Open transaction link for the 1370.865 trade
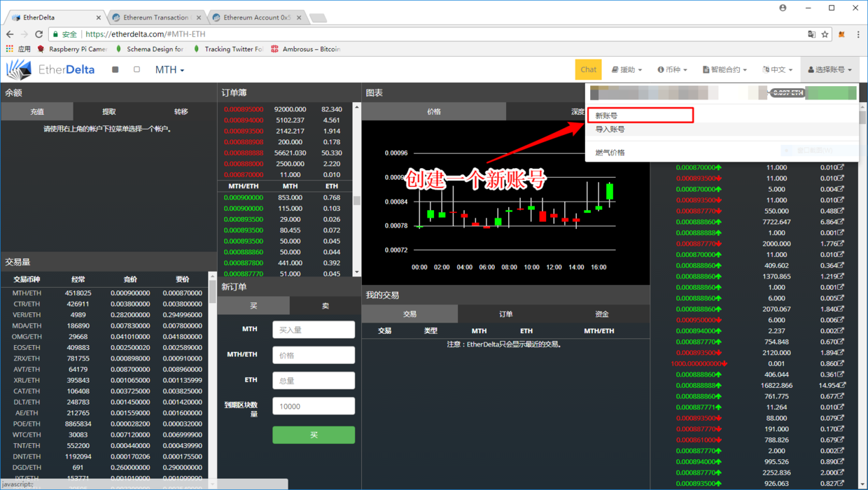The image size is (868, 490). [841, 276]
